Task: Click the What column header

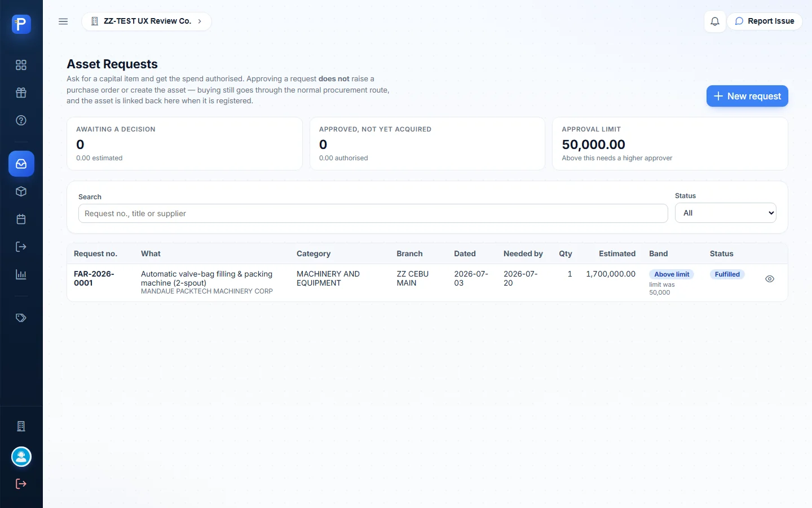Action: [151, 253]
